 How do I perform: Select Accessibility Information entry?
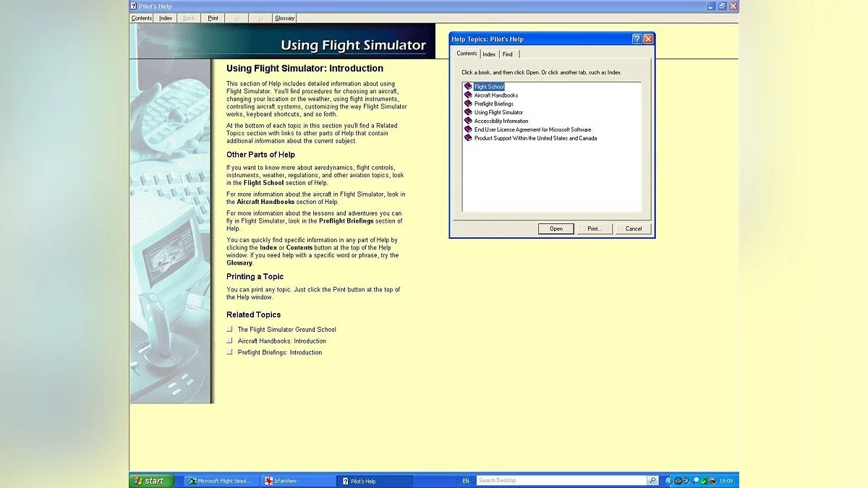click(x=501, y=121)
